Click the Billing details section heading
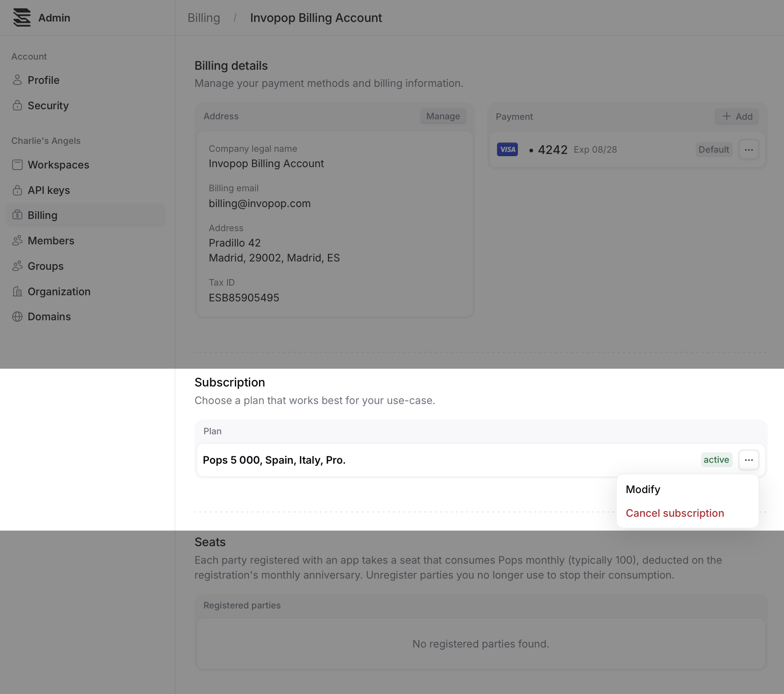This screenshot has height=694, width=784. click(231, 66)
